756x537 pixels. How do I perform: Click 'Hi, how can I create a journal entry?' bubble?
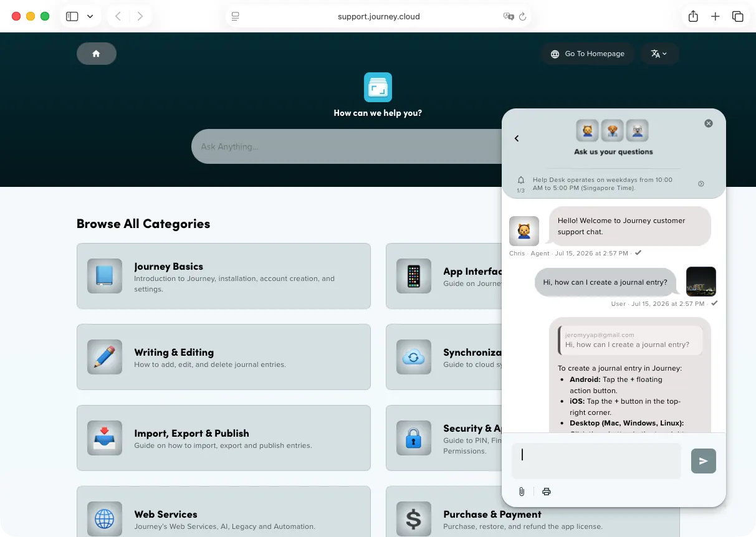pyautogui.click(x=606, y=282)
